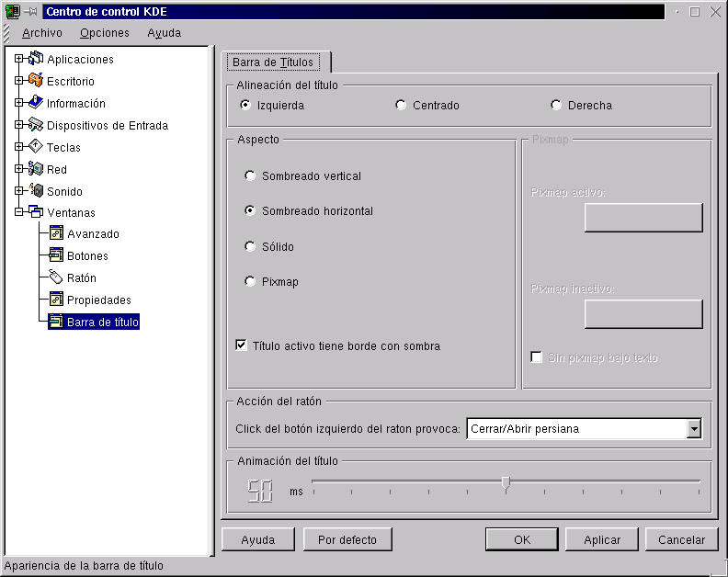Image resolution: width=728 pixels, height=577 pixels.
Task: Click the Por defecto button
Action: 347,540
